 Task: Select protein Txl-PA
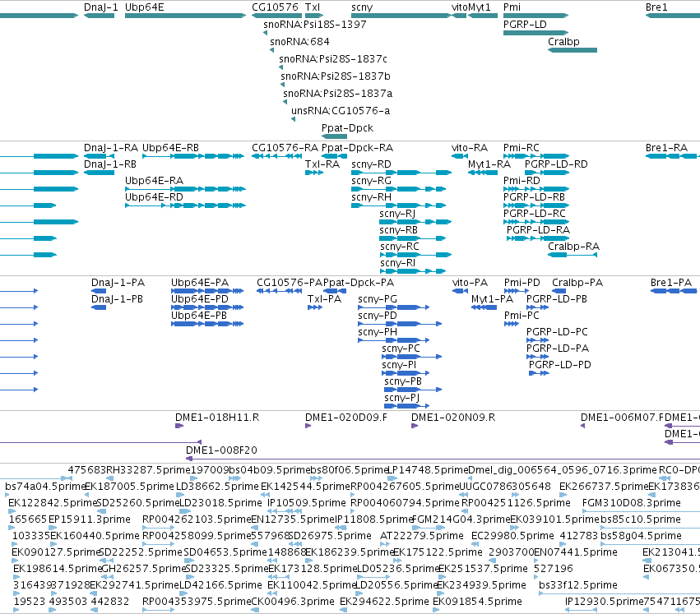(x=324, y=299)
